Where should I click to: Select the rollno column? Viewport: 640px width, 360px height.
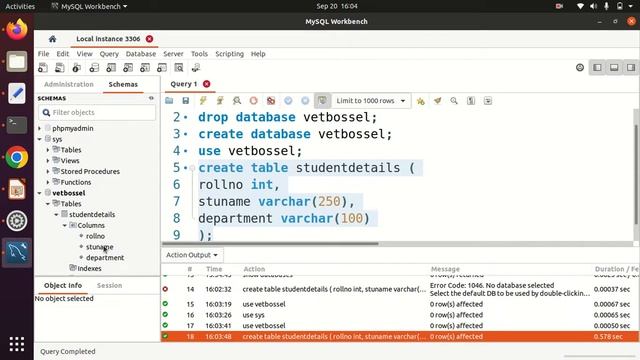point(95,236)
